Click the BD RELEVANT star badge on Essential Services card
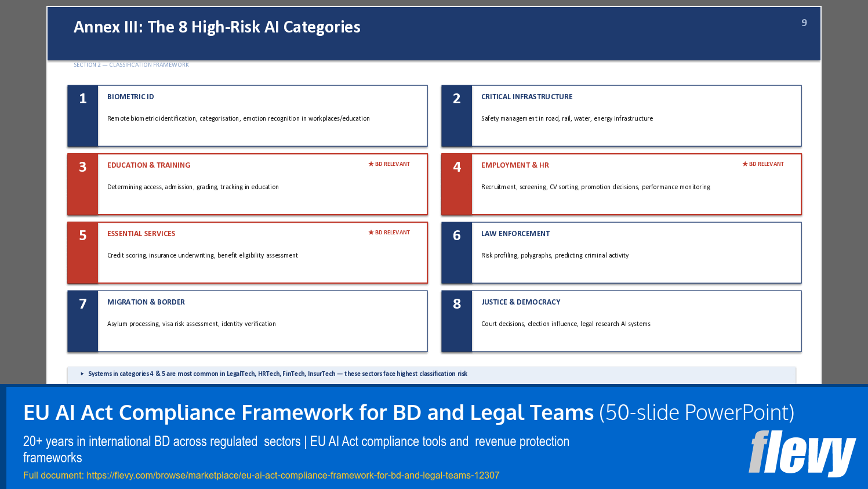 pyautogui.click(x=389, y=233)
